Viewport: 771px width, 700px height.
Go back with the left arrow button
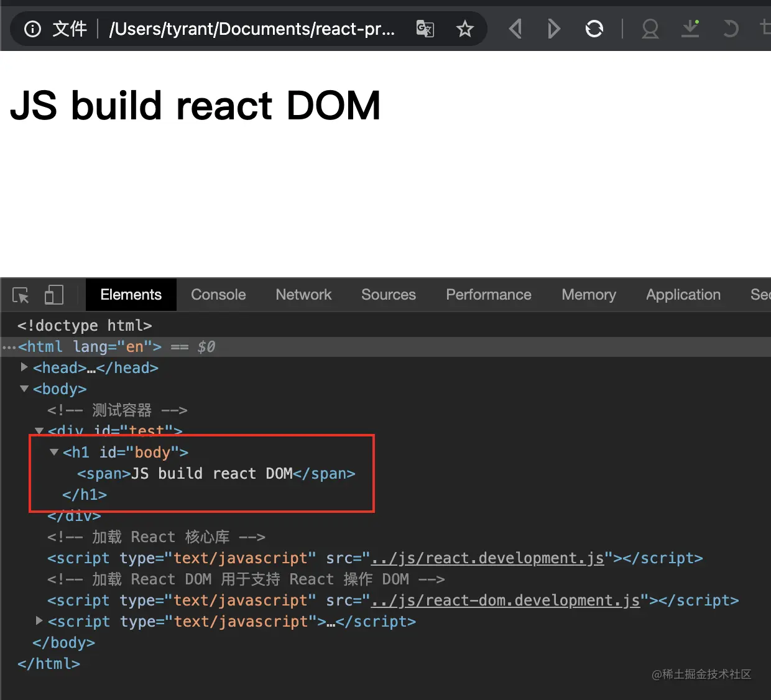tap(515, 29)
